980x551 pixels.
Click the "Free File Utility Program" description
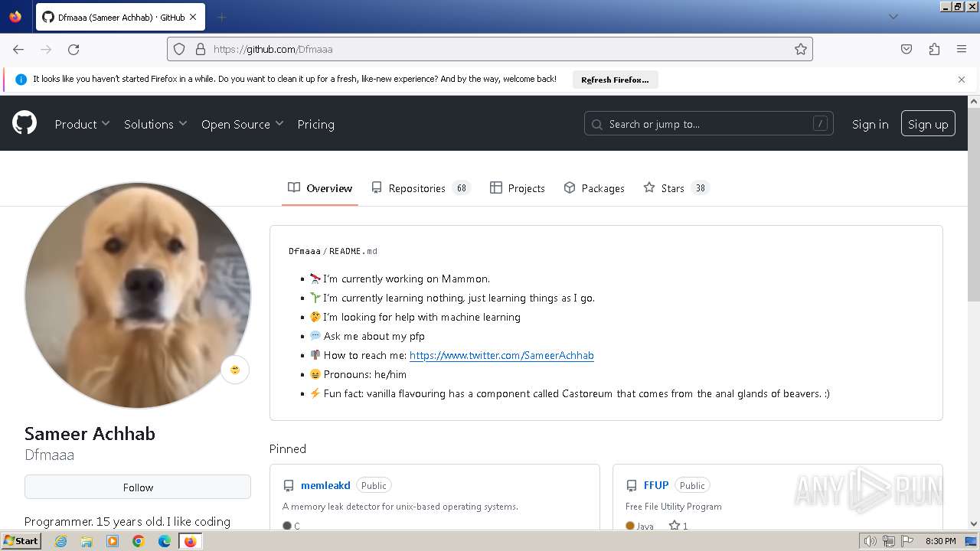[673, 507]
